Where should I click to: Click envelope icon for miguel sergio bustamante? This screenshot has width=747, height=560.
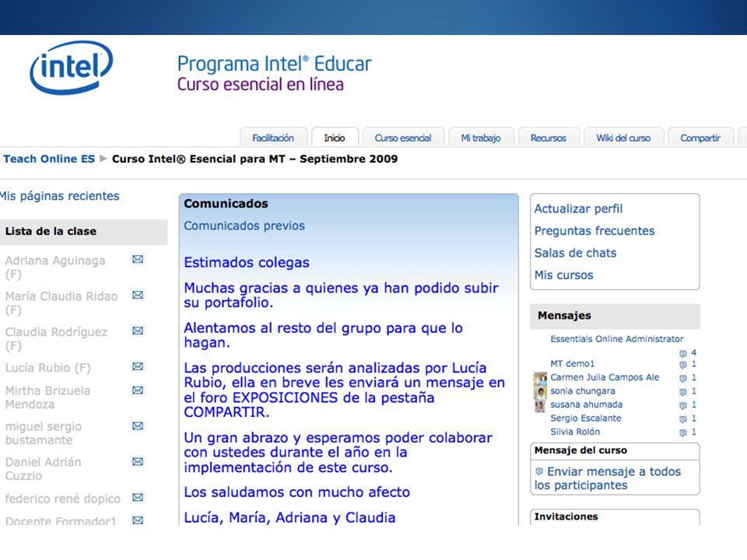point(138,425)
